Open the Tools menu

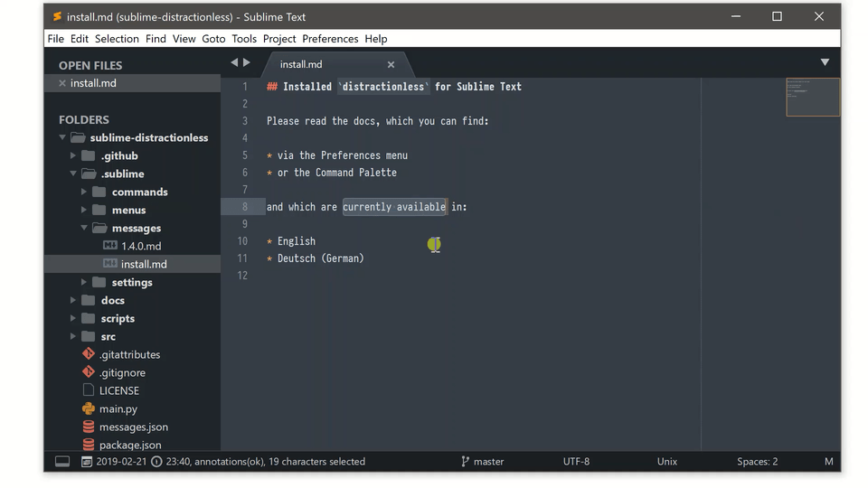pos(244,39)
